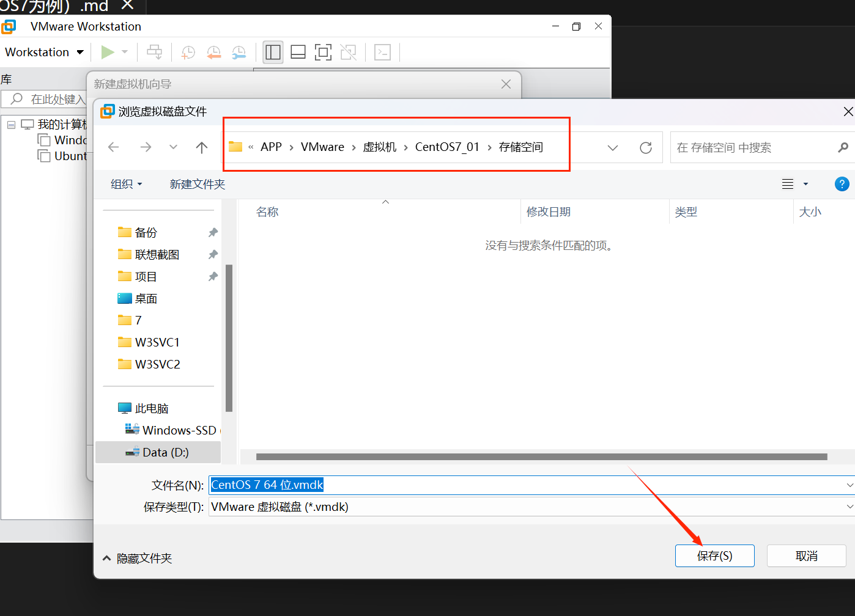
Task: Sort by the 名称 column header
Action: pyautogui.click(x=267, y=212)
